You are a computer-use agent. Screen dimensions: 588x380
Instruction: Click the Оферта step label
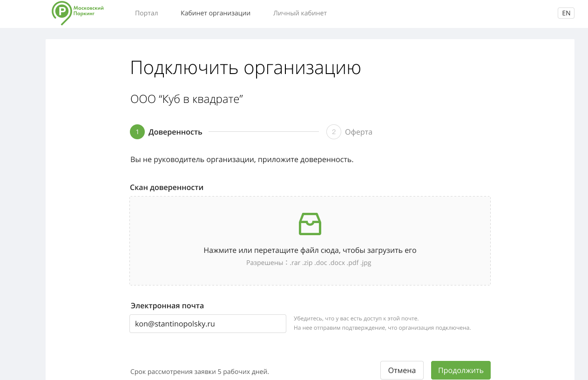pos(358,132)
